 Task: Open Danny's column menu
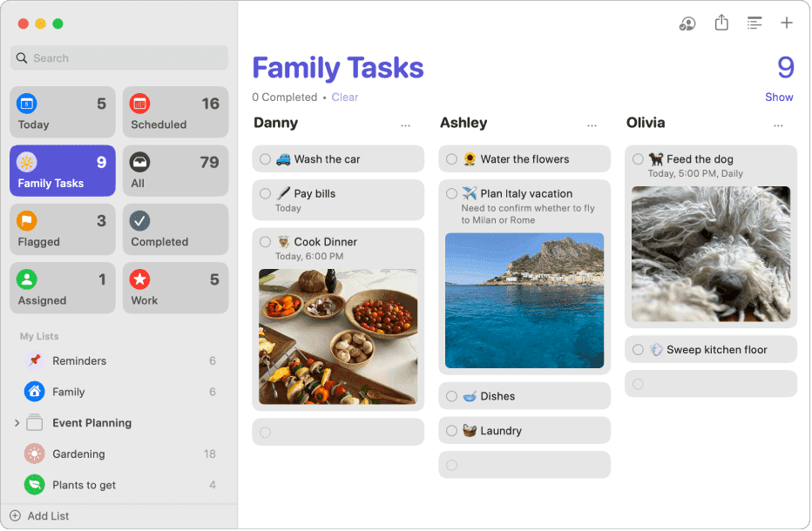pos(405,124)
